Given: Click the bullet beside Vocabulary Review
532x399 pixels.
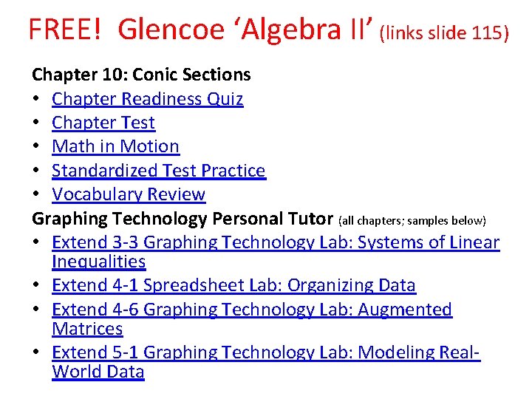Looking at the screenshot, I should click(36, 194).
